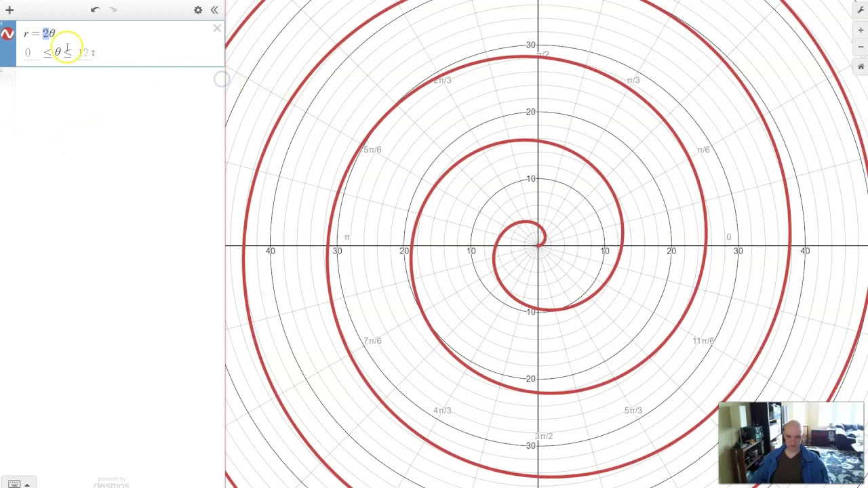Screen dimensions: 868x488
Task: Undo the last edit
Action: point(95,9)
